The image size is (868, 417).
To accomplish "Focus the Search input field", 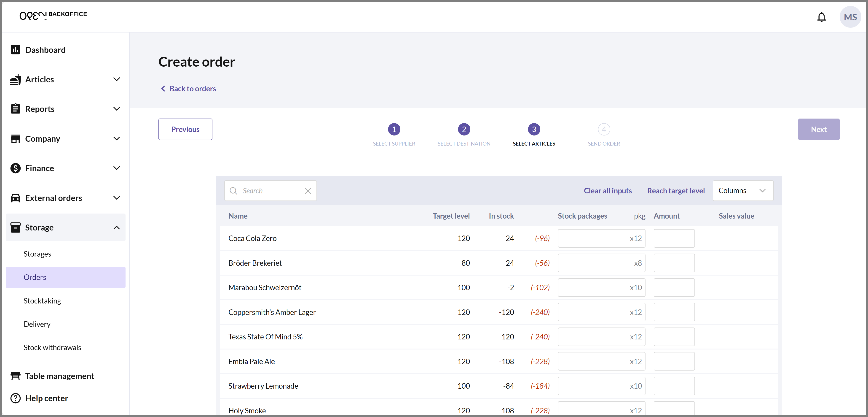I will [x=270, y=191].
